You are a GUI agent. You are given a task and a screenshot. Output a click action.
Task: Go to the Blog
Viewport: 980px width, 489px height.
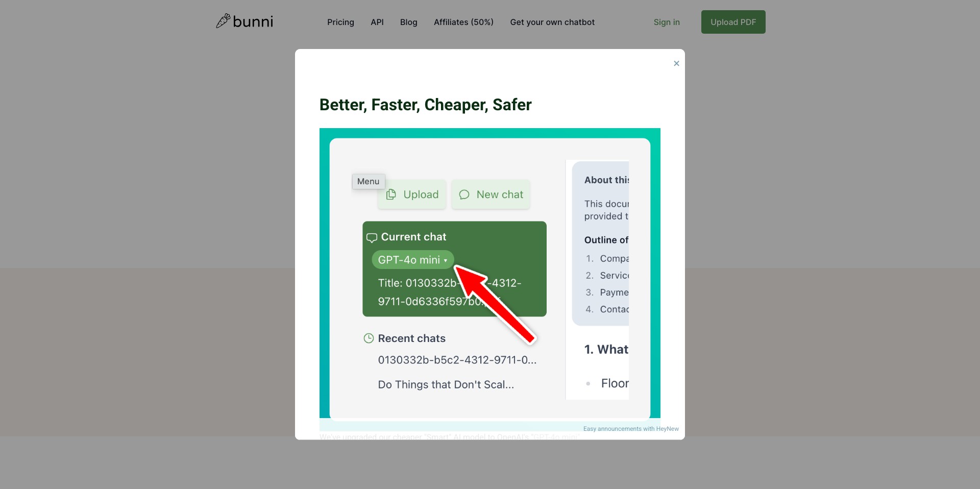click(x=409, y=22)
